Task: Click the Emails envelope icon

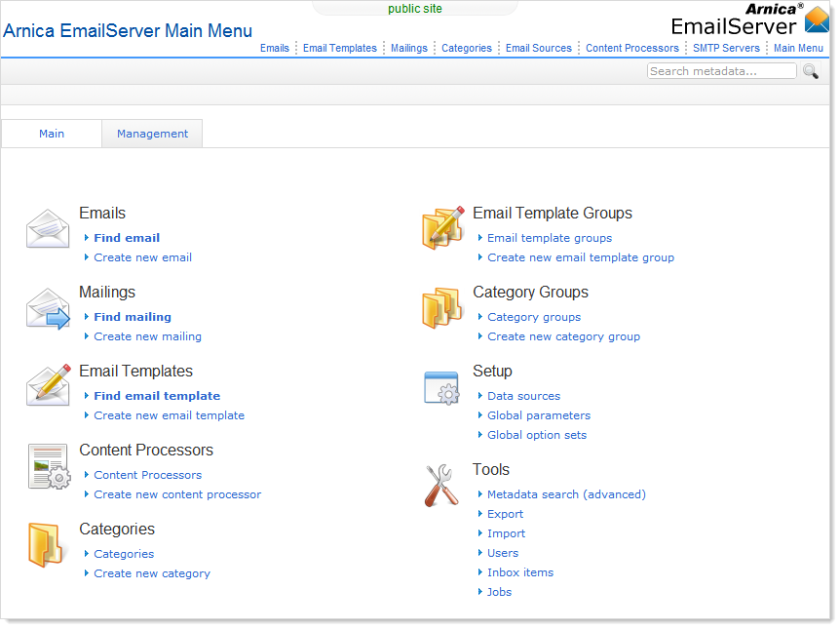Action: [x=48, y=229]
